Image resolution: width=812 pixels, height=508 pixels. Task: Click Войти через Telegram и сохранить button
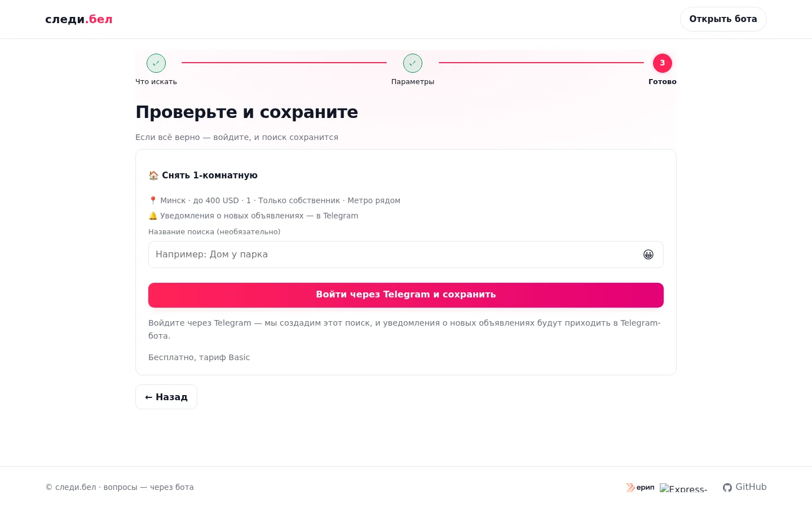[406, 295]
